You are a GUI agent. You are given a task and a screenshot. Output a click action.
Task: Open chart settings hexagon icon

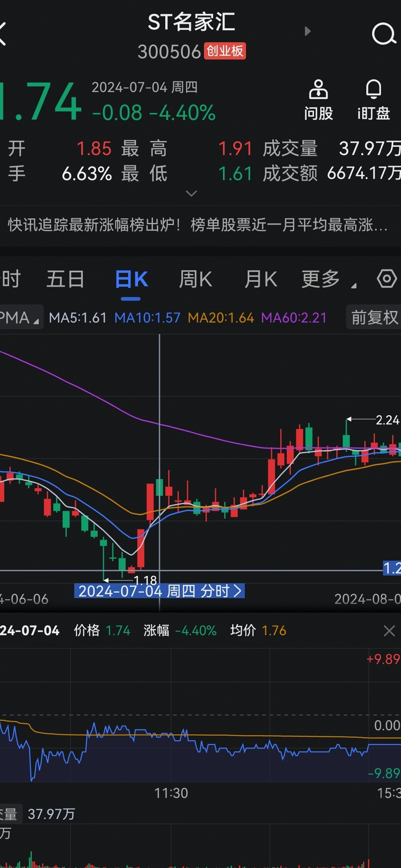pyautogui.click(x=387, y=279)
